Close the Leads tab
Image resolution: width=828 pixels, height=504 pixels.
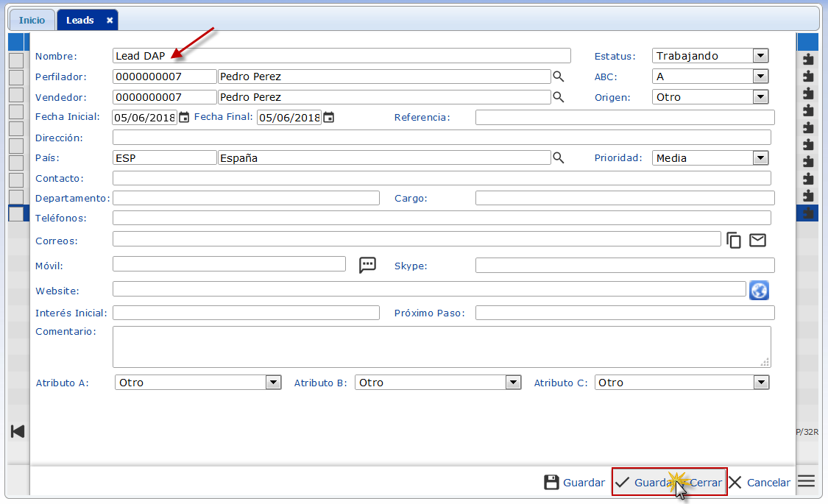coord(110,21)
